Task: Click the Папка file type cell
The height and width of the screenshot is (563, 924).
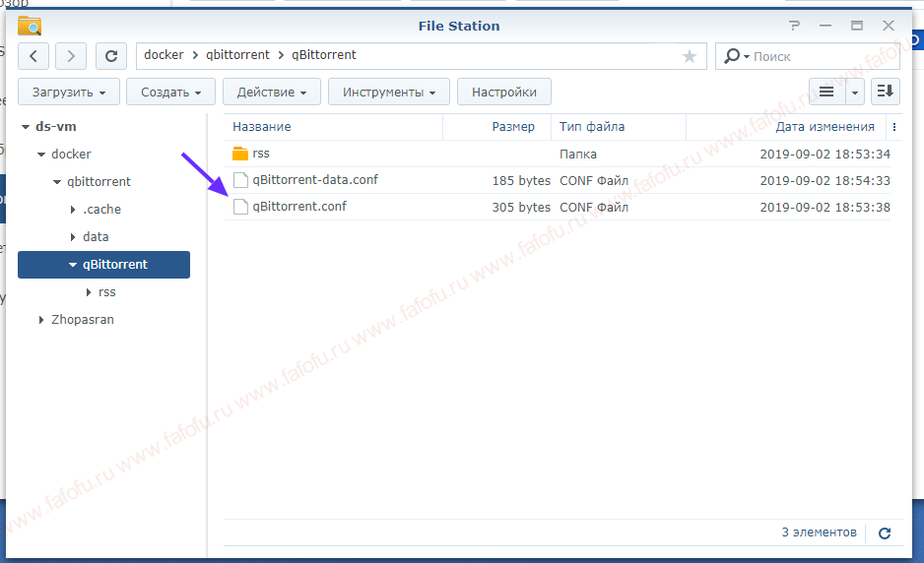Action: (578, 155)
